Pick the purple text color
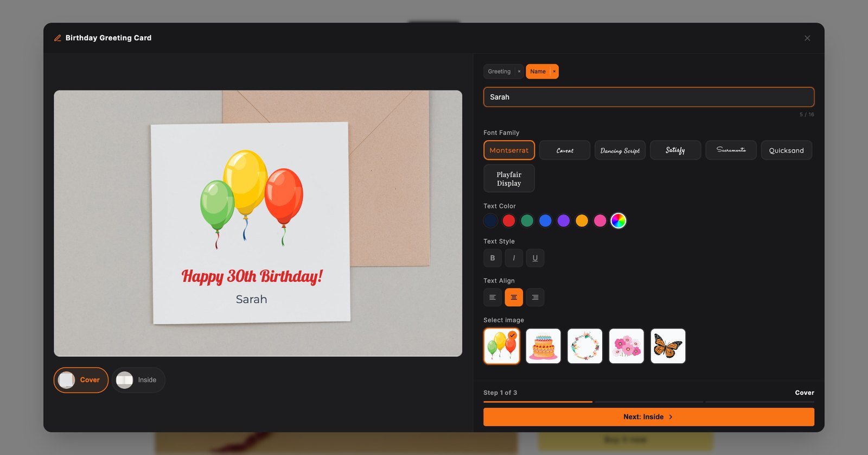Screen dimensions: 868x455 (x=564, y=220)
